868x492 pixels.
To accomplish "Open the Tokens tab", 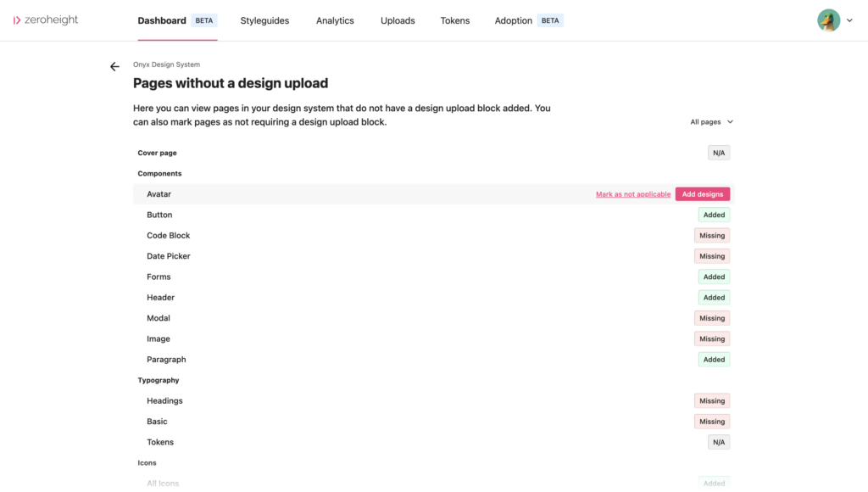I will (455, 20).
